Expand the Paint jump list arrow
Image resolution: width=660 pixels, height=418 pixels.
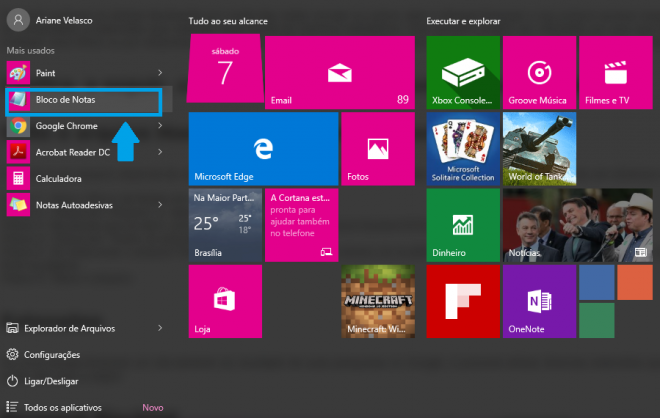(x=160, y=73)
